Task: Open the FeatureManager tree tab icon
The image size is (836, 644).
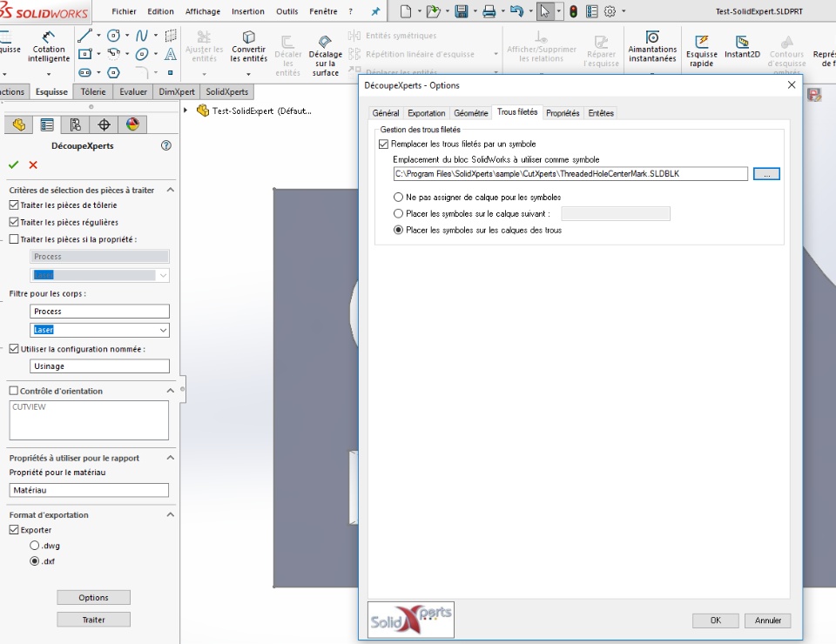Action: [x=18, y=124]
